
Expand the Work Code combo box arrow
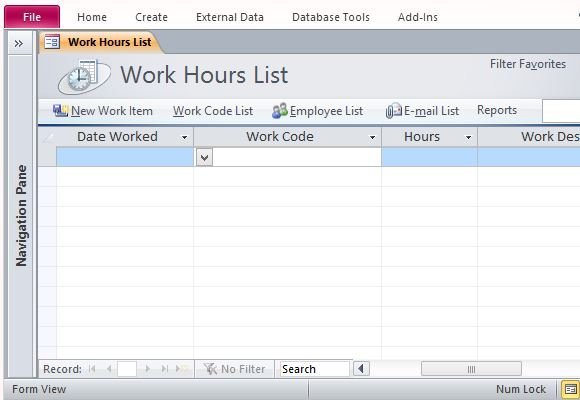click(x=204, y=158)
